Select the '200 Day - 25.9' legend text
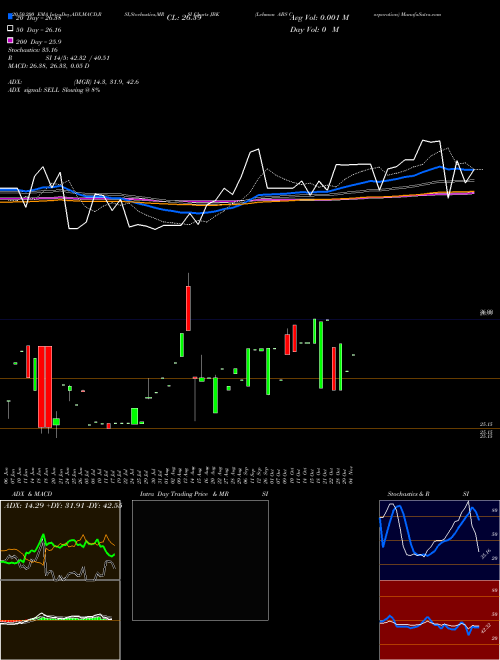The image size is (500, 660). (38, 42)
